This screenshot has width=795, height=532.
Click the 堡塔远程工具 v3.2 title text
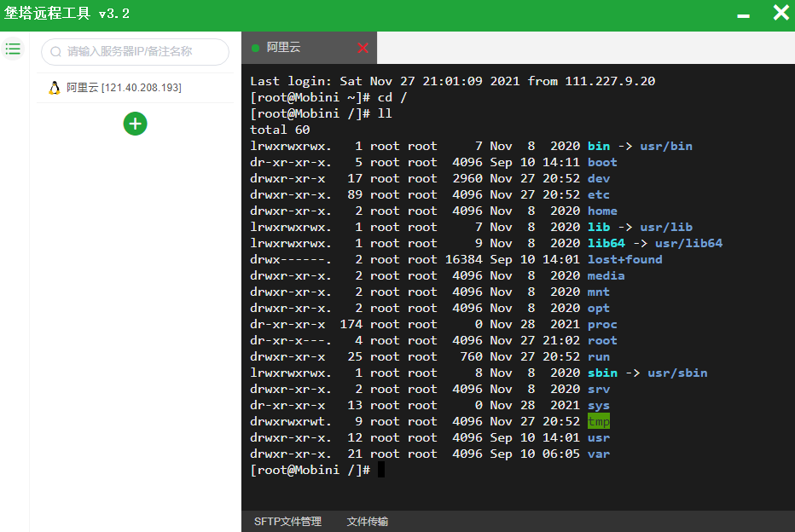pos(67,13)
